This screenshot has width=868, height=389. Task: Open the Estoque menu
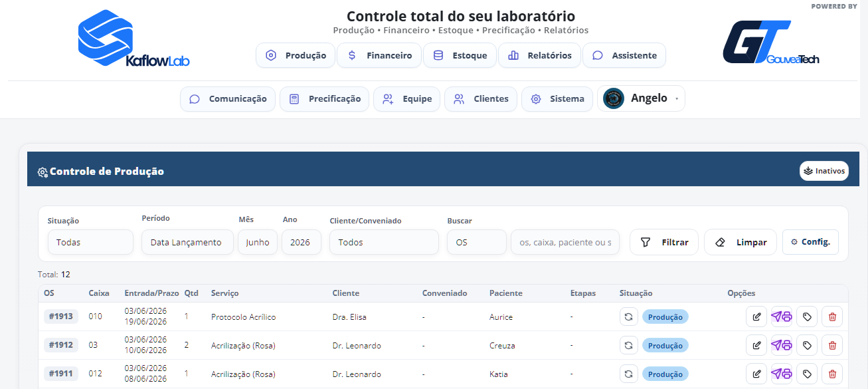point(460,55)
